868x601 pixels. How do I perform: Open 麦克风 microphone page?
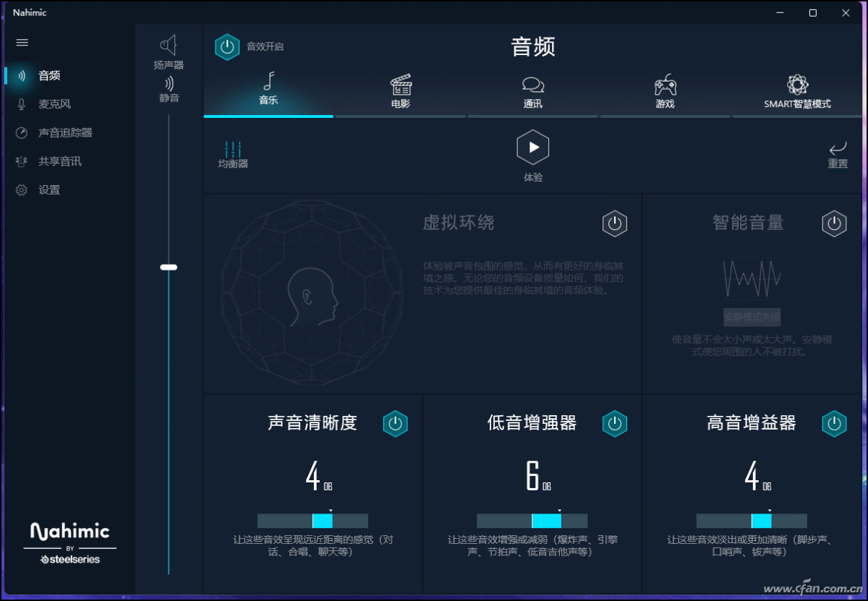point(54,104)
